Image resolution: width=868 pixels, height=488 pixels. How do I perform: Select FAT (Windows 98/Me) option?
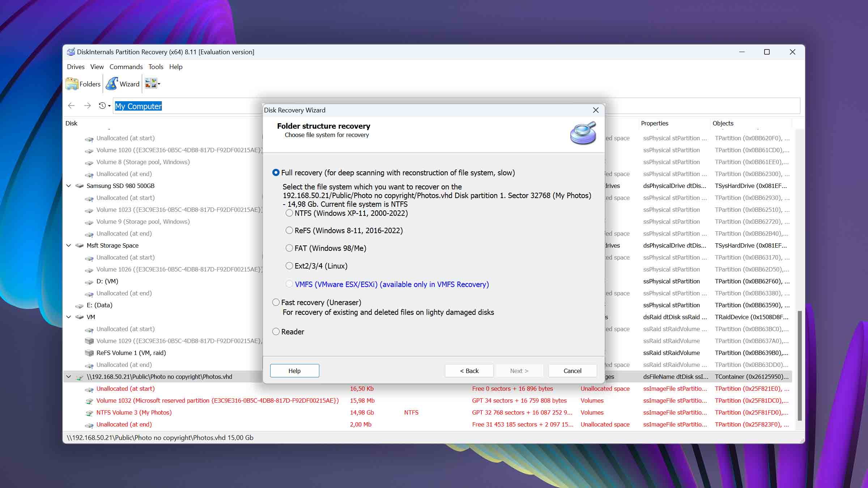(289, 248)
